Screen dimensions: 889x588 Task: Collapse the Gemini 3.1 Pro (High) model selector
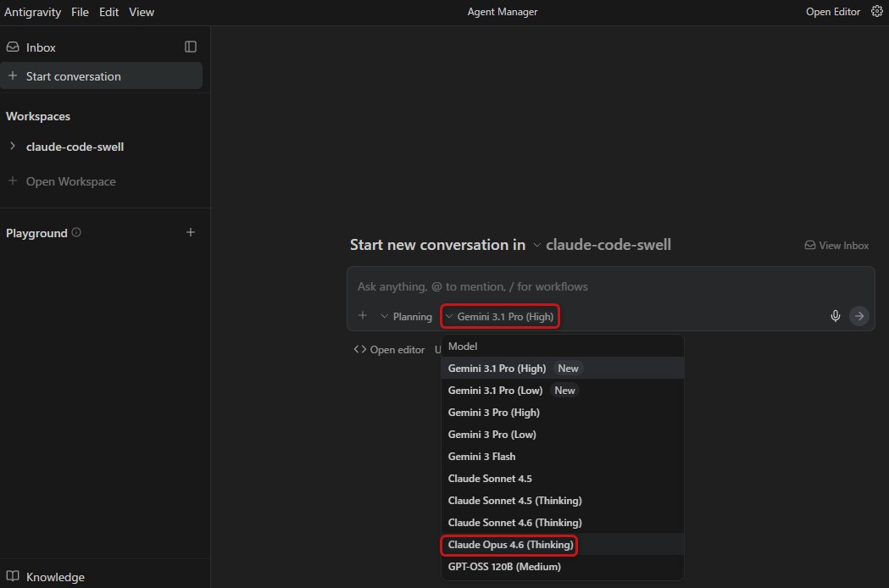500,316
